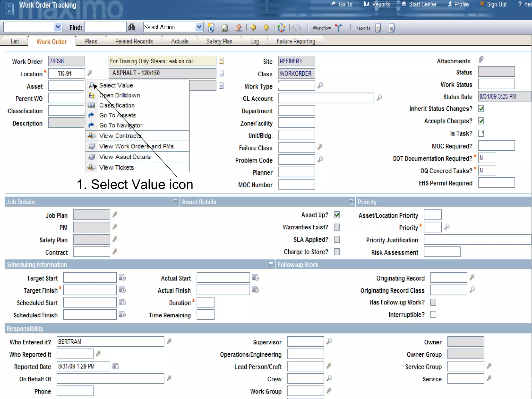
Task: Click Sign Out link
Action: click(493, 4)
